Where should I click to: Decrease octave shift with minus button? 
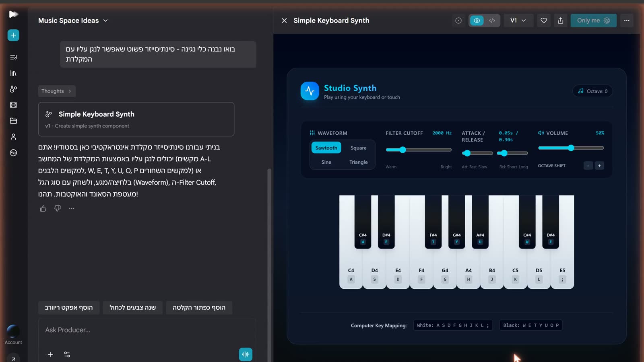pyautogui.click(x=588, y=166)
